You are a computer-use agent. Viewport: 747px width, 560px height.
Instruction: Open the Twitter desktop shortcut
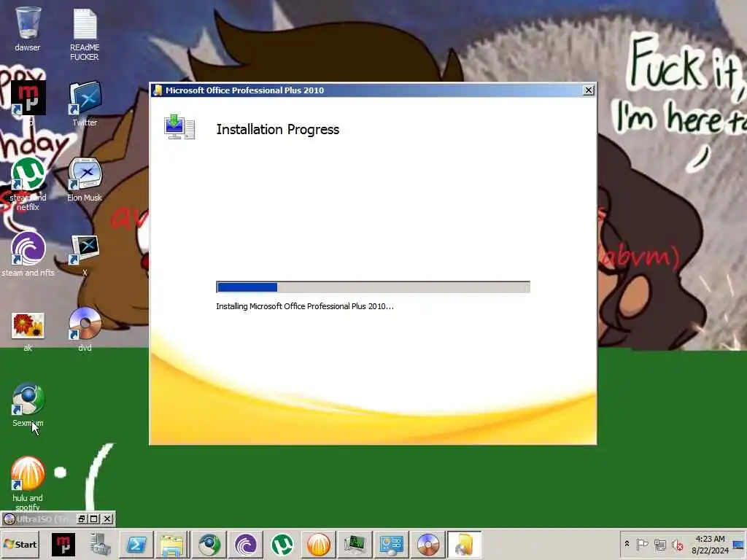coord(85,98)
